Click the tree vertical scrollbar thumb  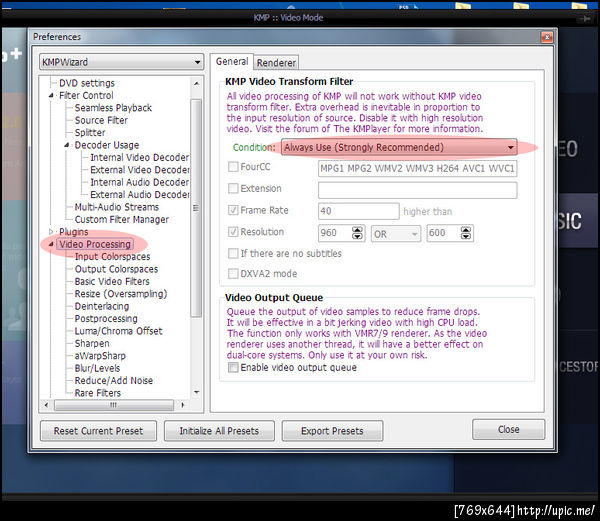196,208
